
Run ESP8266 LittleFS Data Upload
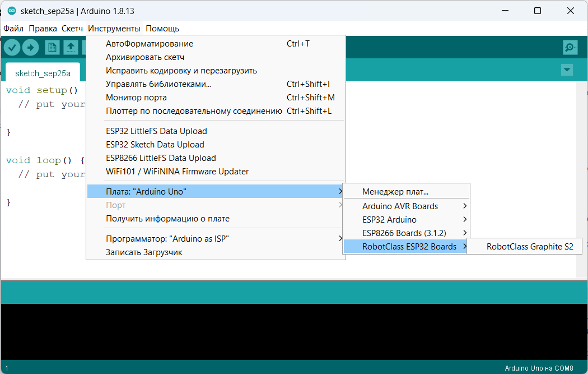[215, 158]
